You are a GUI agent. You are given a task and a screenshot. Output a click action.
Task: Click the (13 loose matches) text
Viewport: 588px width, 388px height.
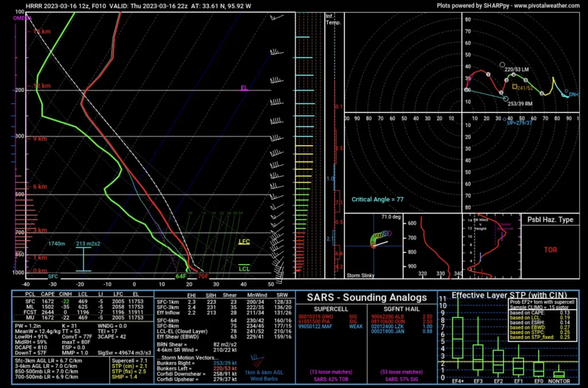[x=331, y=372]
